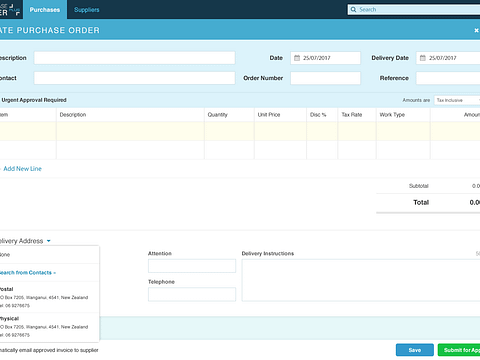Click the Date field showing 25/07/2017
This screenshot has height=360, width=480.
click(x=325, y=58)
